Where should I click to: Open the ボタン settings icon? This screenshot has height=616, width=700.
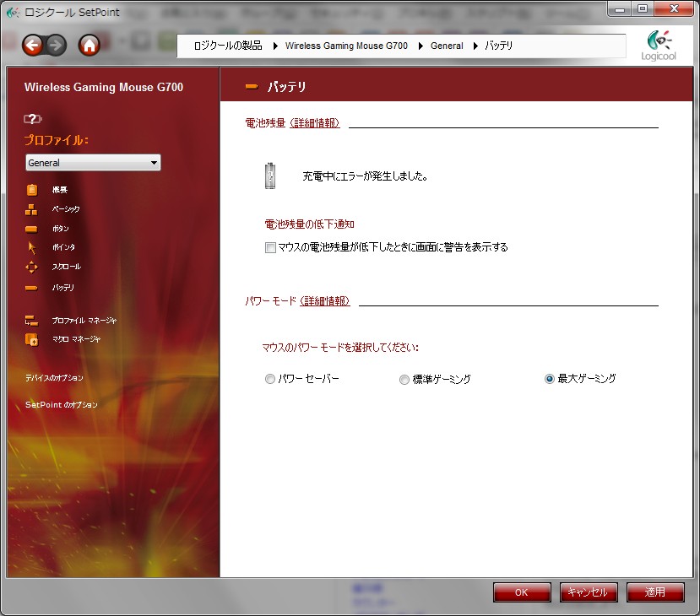pos(32,229)
